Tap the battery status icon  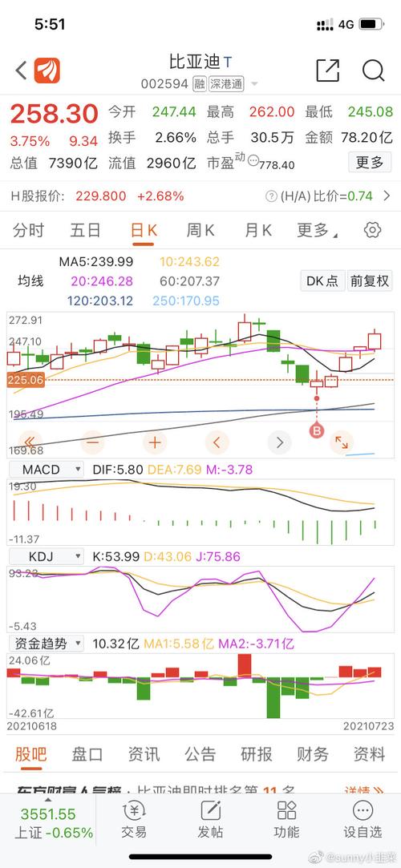coord(371,24)
